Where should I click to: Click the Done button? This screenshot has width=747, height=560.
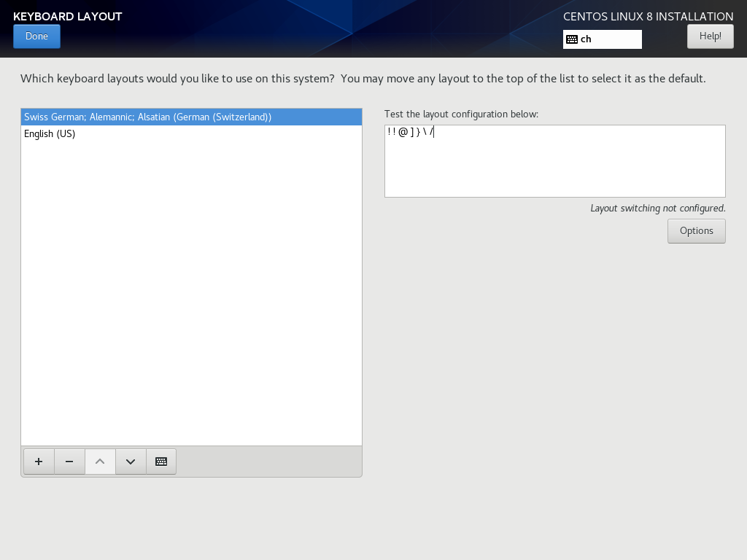(36, 36)
